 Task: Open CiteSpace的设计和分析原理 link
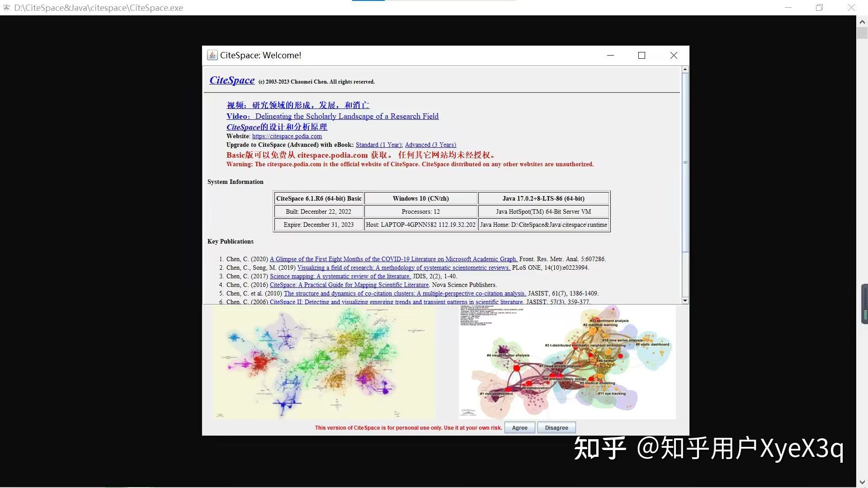coord(277,127)
